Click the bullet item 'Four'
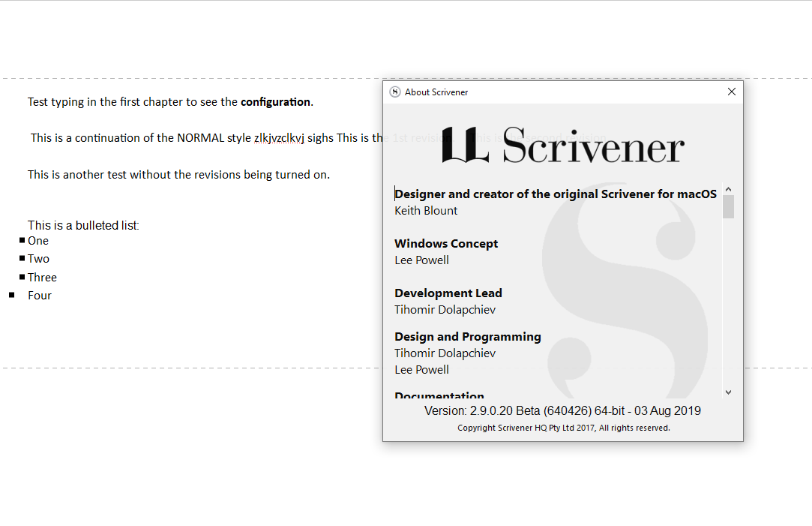Image resolution: width=812 pixels, height=526 pixels. click(39, 296)
